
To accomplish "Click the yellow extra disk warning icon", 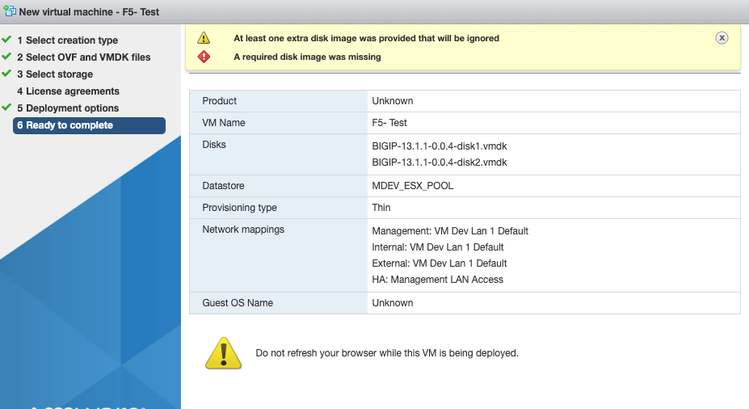I will (204, 38).
